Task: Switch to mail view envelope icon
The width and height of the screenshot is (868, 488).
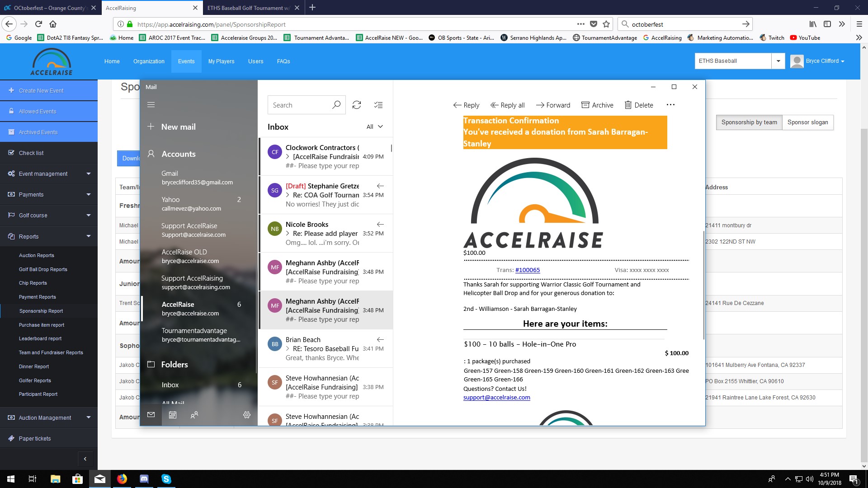Action: 151,415
